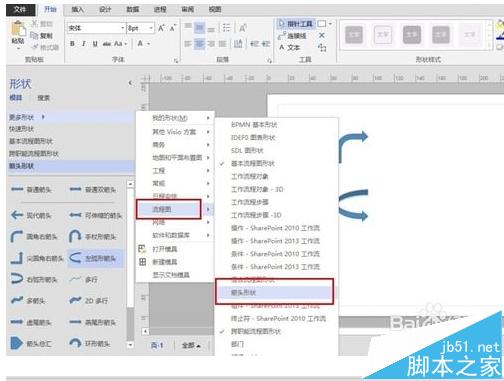Toggle align middle vertically
This screenshot has width=504, height=381.
click(199, 28)
